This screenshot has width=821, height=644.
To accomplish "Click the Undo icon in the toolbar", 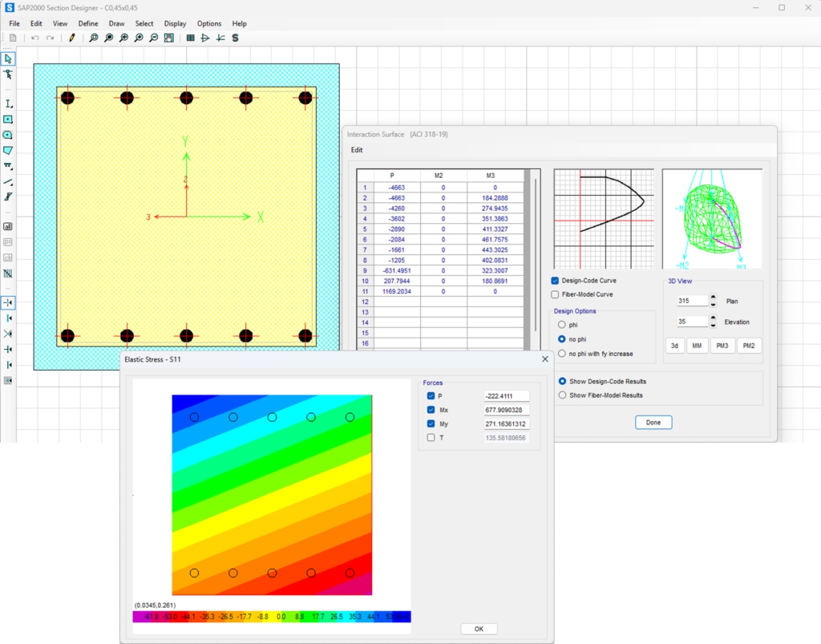I will [35, 37].
